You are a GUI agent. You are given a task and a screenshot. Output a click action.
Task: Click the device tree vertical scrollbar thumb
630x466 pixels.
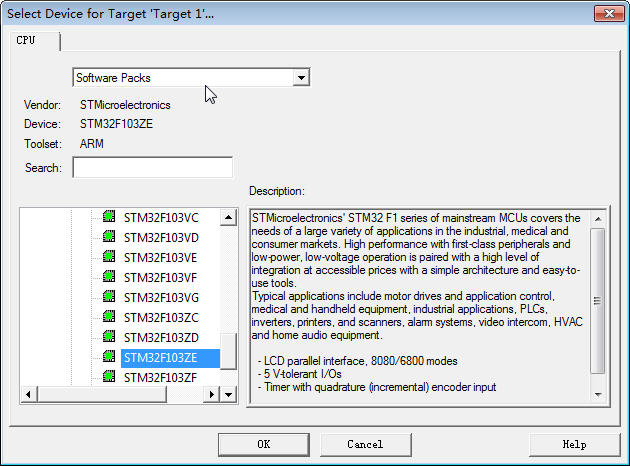pos(228,351)
